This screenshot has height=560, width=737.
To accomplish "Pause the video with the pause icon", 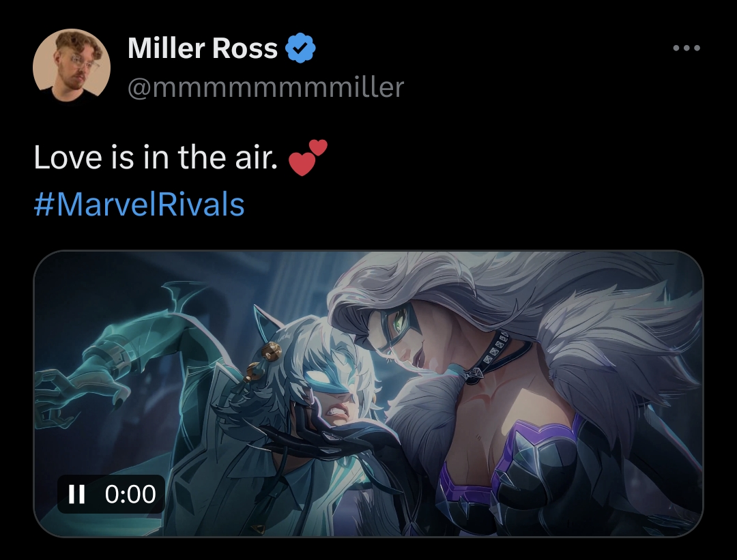I will coord(76,494).
